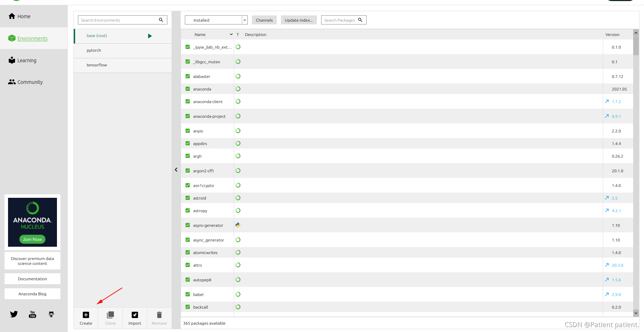Image resolution: width=644 pixels, height=332 pixels.
Task: Click the Import environment icon
Action: pyautogui.click(x=135, y=315)
